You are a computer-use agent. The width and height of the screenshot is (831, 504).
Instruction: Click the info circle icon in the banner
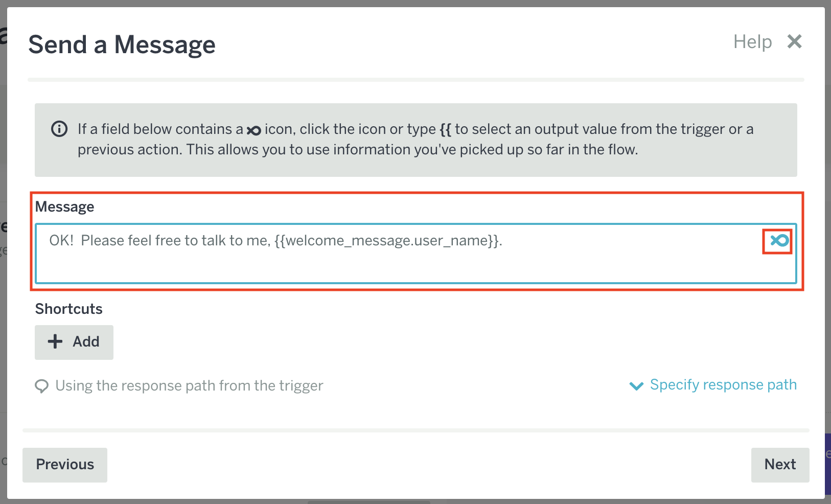[x=59, y=129]
